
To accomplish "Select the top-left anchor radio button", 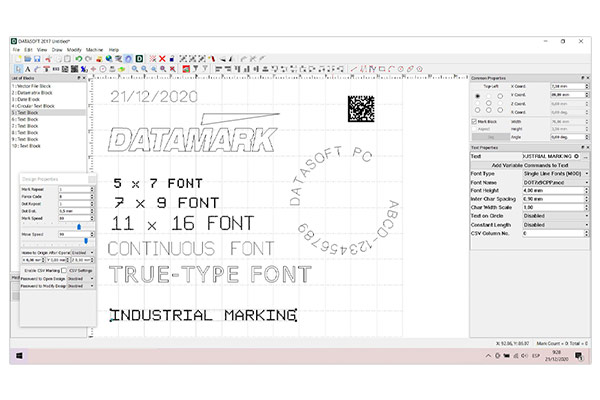I will point(477,96).
